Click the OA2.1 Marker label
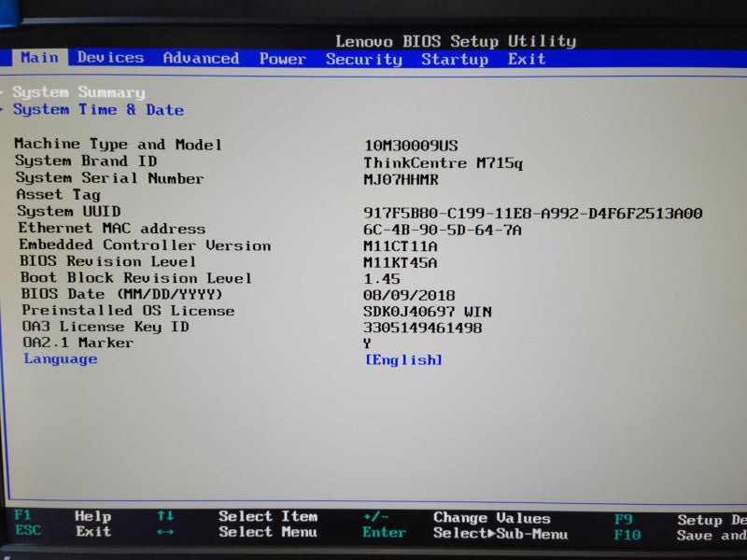747x560 pixels. point(78,343)
